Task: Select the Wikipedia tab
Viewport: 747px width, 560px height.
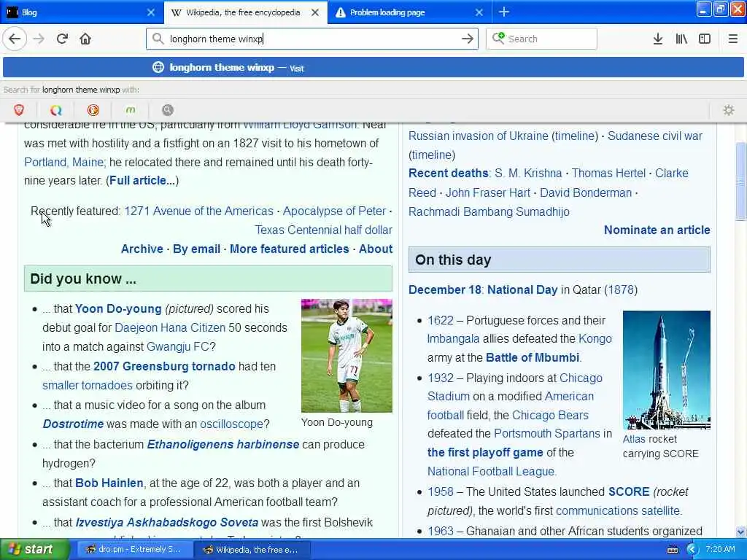Action: [245, 12]
